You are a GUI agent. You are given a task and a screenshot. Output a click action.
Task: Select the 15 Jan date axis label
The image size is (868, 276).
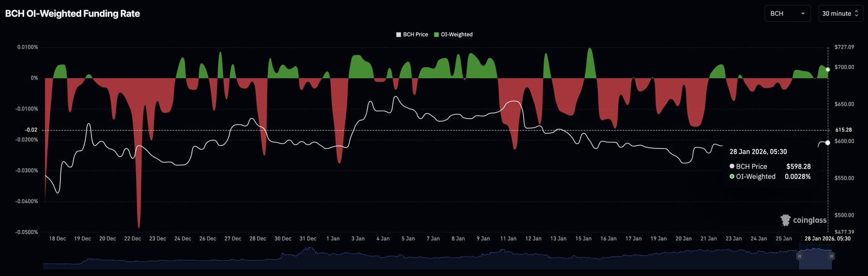(x=583, y=239)
